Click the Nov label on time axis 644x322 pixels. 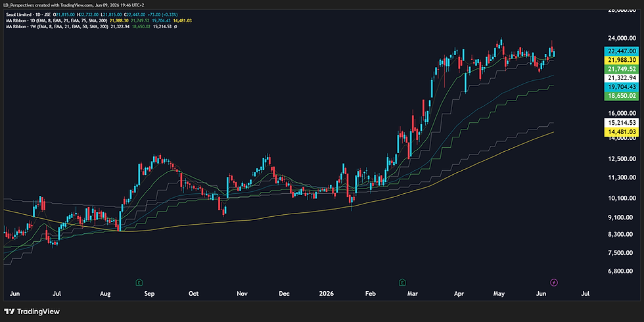click(x=242, y=294)
